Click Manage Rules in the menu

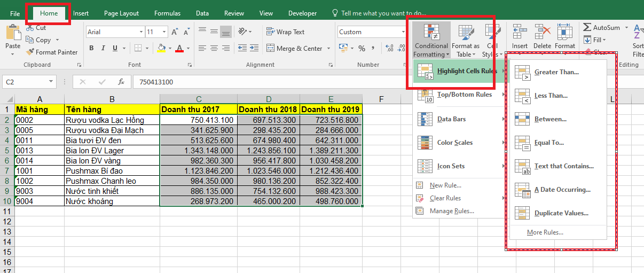coord(451,211)
